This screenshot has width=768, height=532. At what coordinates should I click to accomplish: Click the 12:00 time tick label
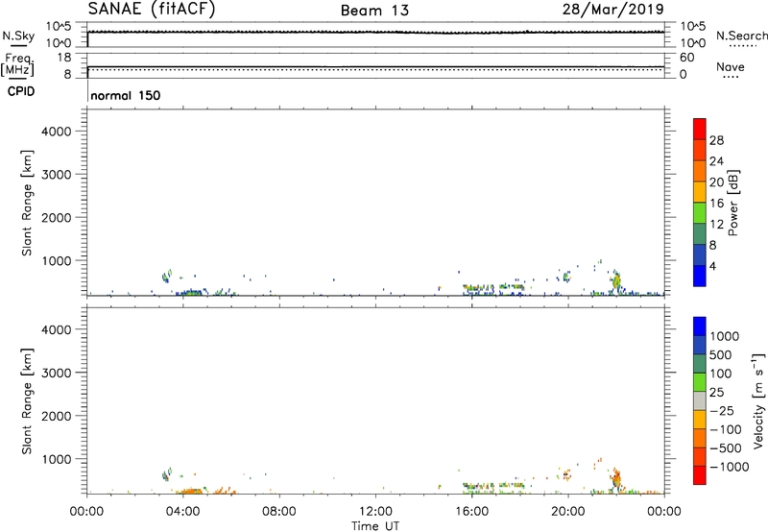pyautogui.click(x=375, y=512)
